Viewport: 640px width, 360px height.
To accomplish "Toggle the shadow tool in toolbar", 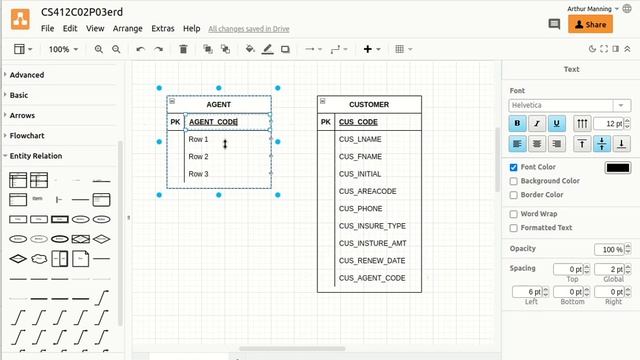I will (x=285, y=49).
